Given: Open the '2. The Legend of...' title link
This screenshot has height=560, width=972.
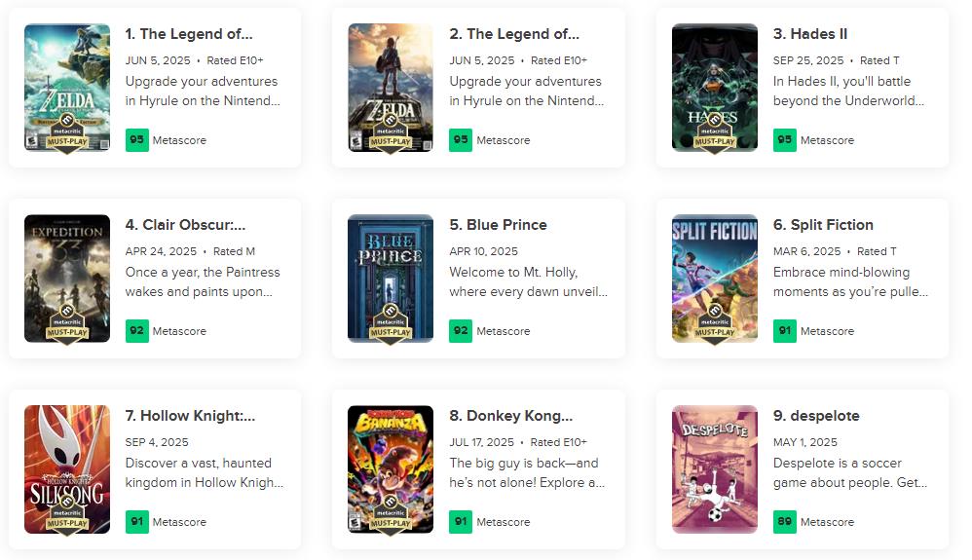Looking at the screenshot, I should click(514, 34).
